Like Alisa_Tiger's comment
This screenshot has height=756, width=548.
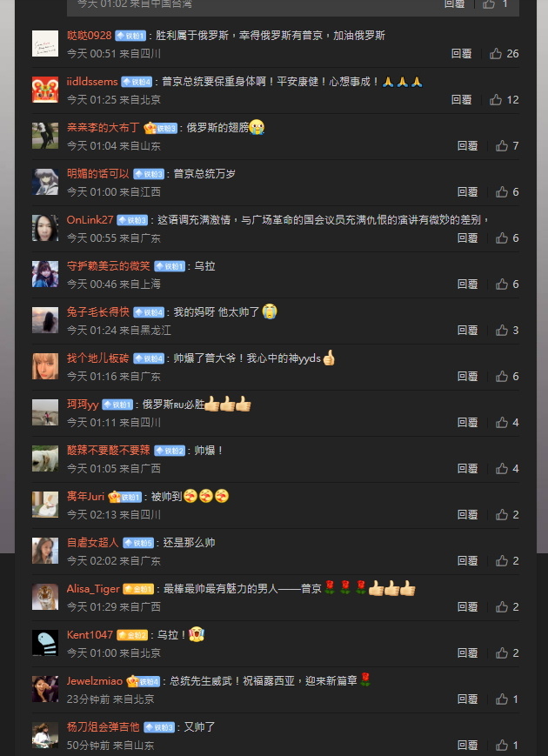(x=502, y=607)
